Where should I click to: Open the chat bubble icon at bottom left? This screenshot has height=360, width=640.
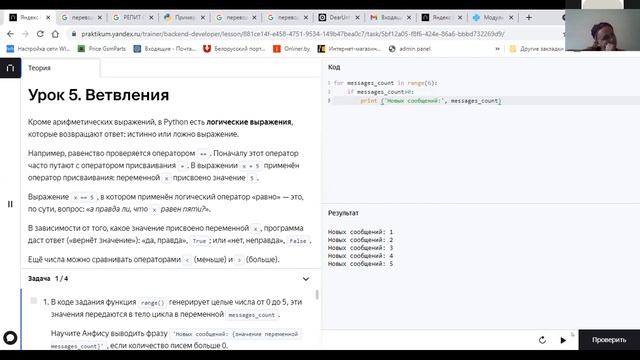click(x=10, y=338)
